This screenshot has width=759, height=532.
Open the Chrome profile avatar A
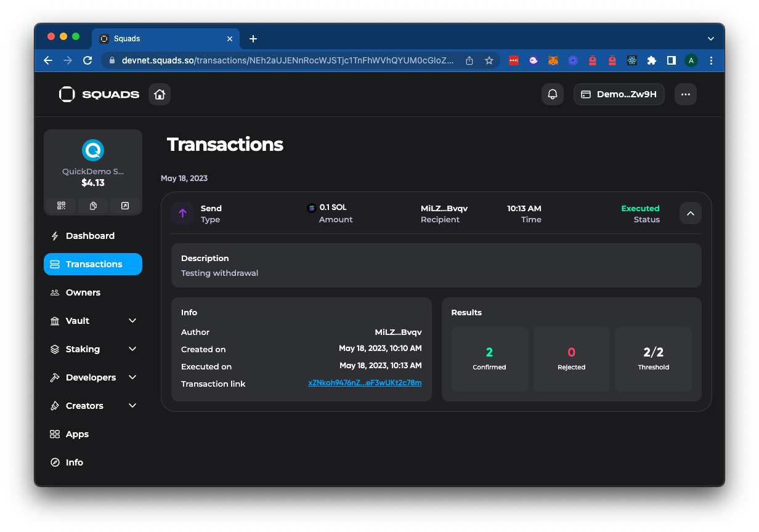[691, 60]
